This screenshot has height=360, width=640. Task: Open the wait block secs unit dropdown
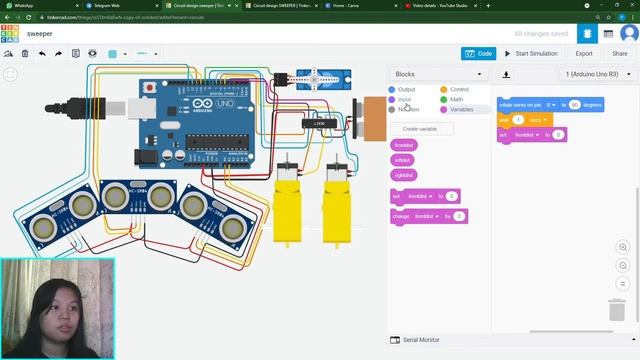(538, 120)
